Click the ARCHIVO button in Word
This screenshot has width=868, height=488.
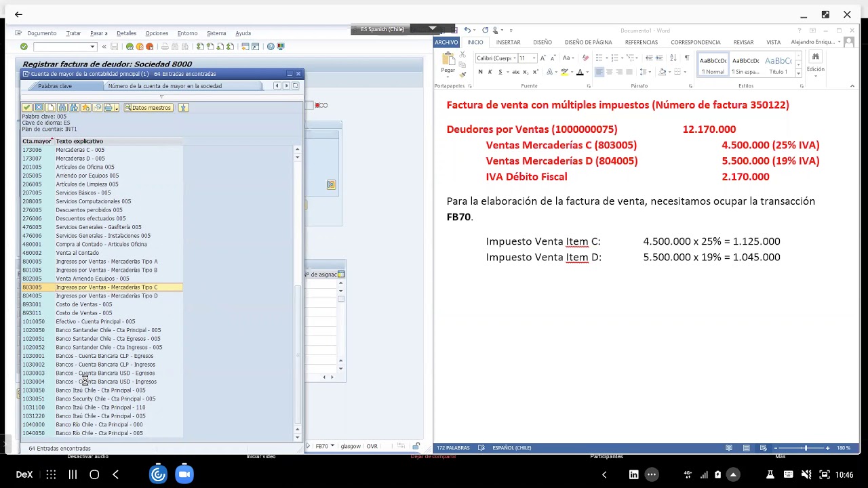[446, 42]
